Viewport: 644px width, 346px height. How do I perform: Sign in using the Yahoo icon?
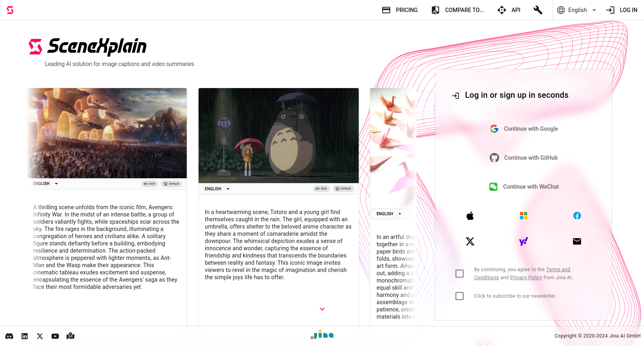click(x=524, y=241)
